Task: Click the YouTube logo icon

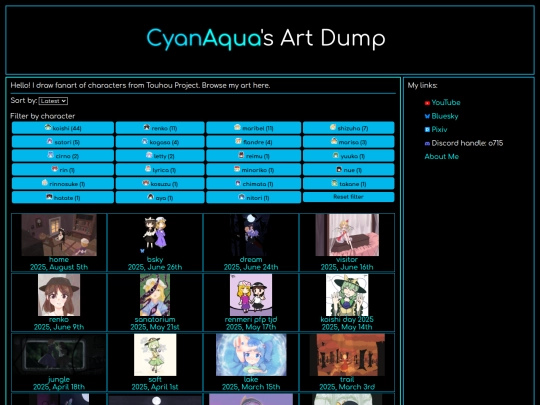Action: point(427,103)
